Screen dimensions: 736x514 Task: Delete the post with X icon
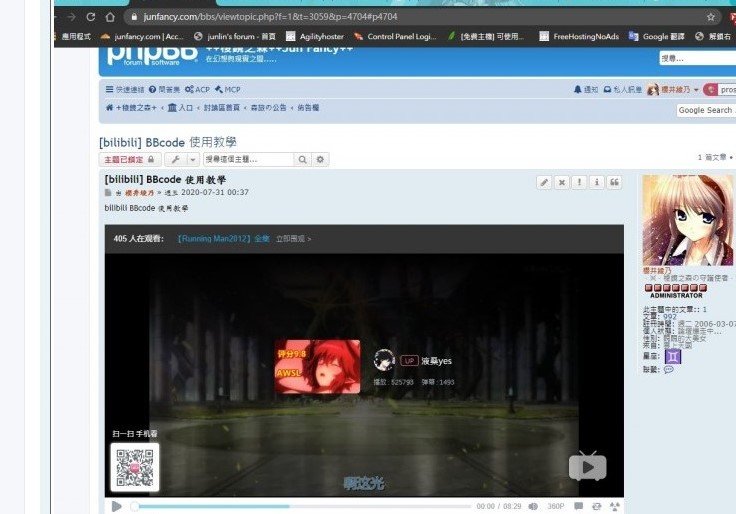click(x=561, y=182)
